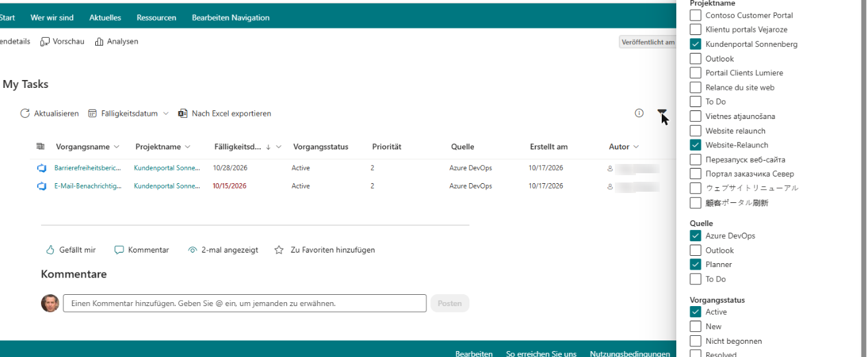Open E-Mail-Benachrichtigung task link
The width and height of the screenshot is (868, 357).
point(88,186)
